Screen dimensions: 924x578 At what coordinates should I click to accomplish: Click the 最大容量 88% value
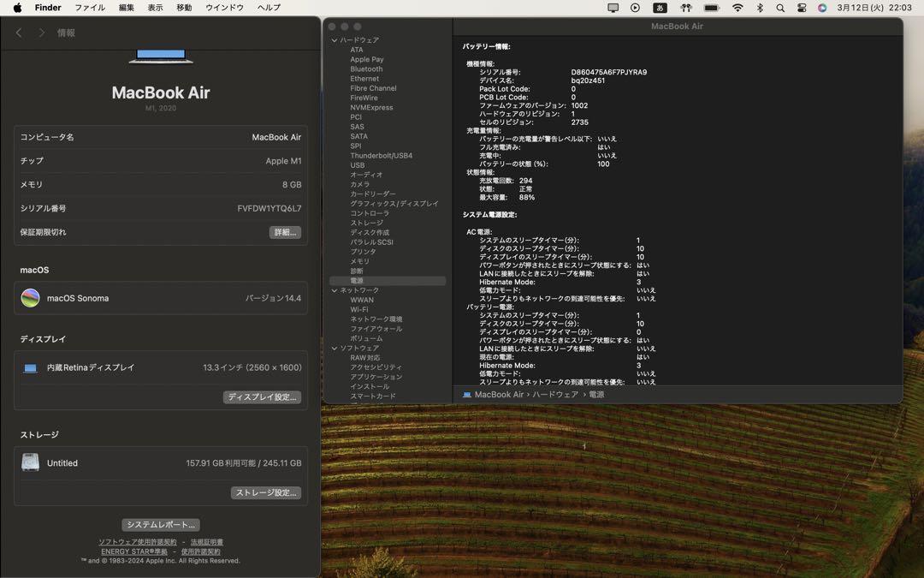click(x=527, y=198)
